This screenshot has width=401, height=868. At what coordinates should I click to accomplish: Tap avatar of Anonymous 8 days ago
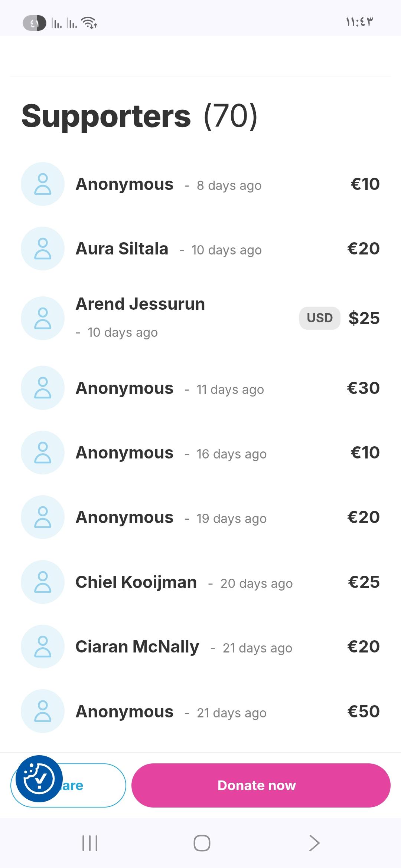tap(43, 184)
